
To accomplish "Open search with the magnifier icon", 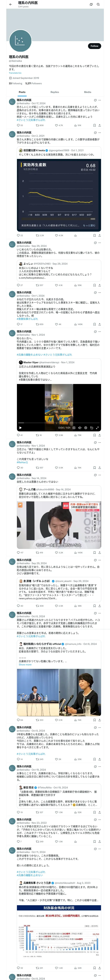I will [x=98, y=5].
